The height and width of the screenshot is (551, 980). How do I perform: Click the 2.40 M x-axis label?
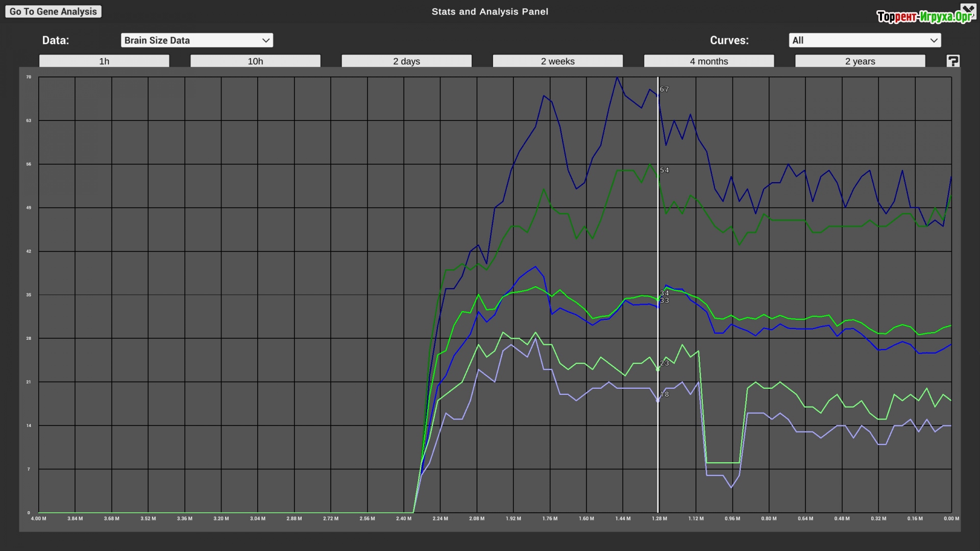pyautogui.click(x=403, y=518)
